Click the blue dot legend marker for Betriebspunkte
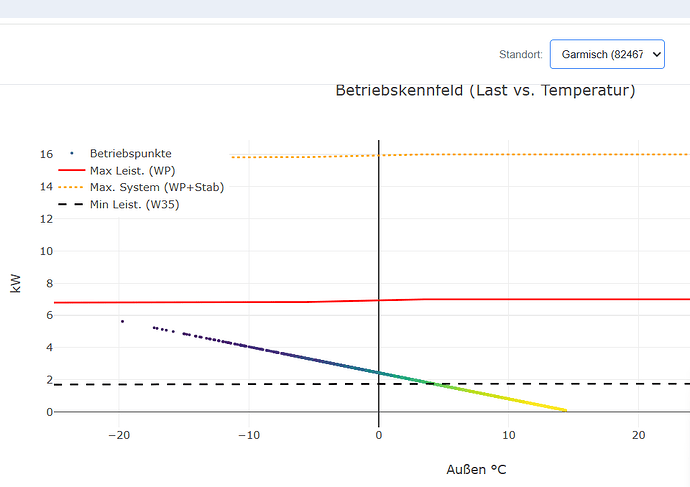The image size is (690, 487). 72,153
